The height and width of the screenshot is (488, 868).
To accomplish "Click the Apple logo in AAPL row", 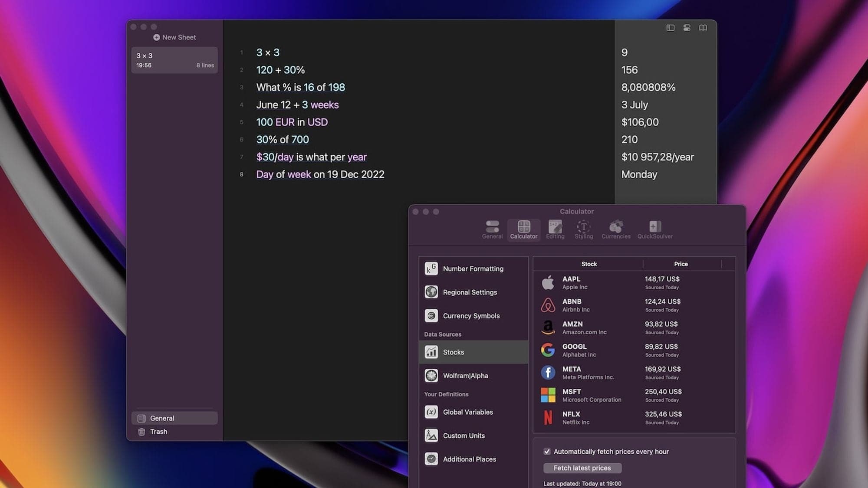I will tap(548, 282).
